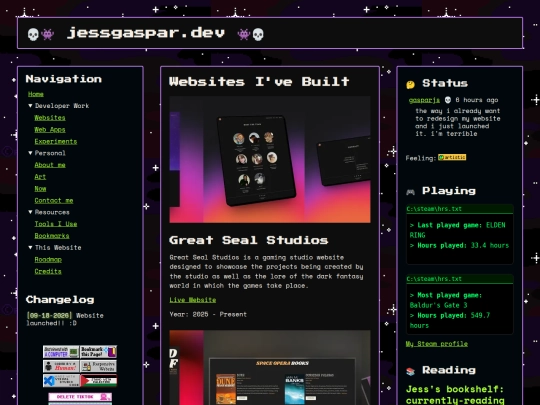This screenshot has height=405, width=540.
Task: Open the gasparjs profile link
Action: pyautogui.click(x=424, y=100)
